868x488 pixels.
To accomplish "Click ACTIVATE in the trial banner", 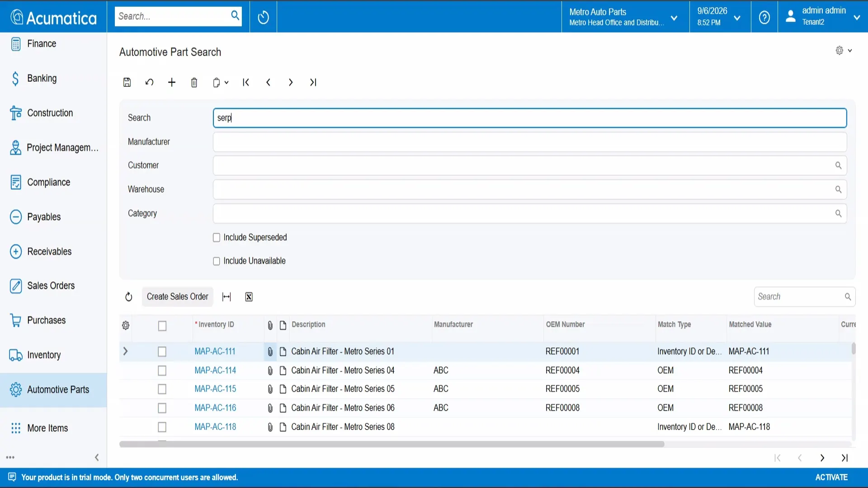I will click(831, 477).
